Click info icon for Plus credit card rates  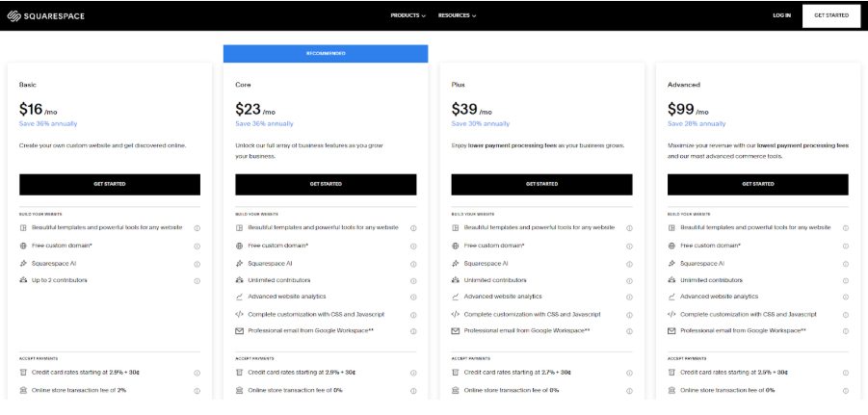pyautogui.click(x=629, y=373)
